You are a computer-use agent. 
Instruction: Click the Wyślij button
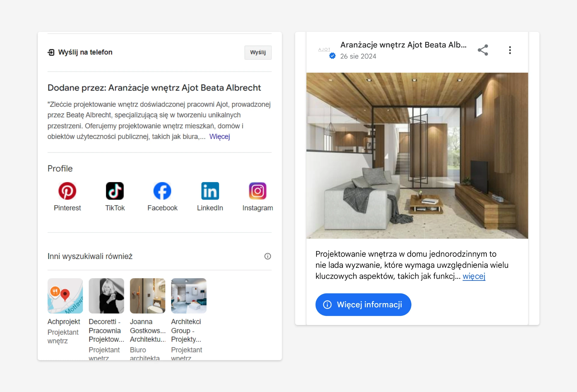point(258,53)
